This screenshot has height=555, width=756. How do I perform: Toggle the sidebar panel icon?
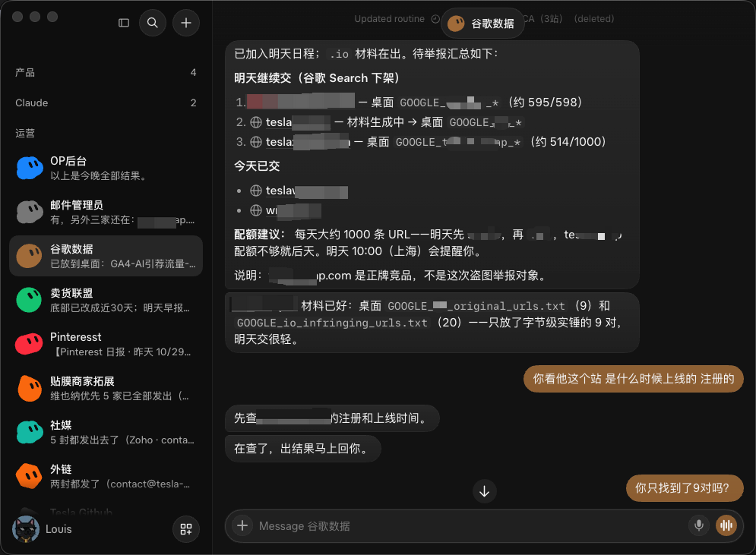124,23
